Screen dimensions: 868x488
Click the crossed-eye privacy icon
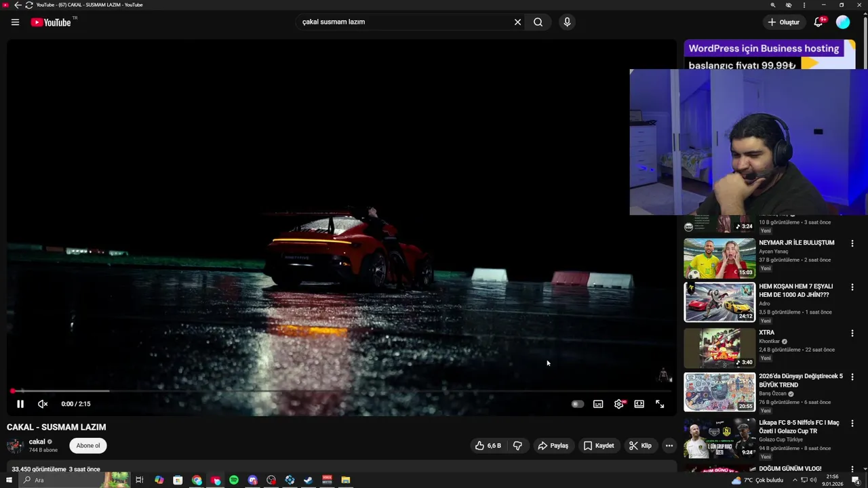click(x=789, y=5)
